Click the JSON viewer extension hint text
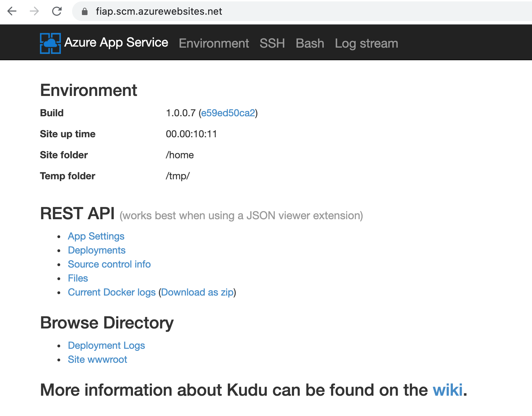532x416 pixels. pyautogui.click(x=241, y=216)
